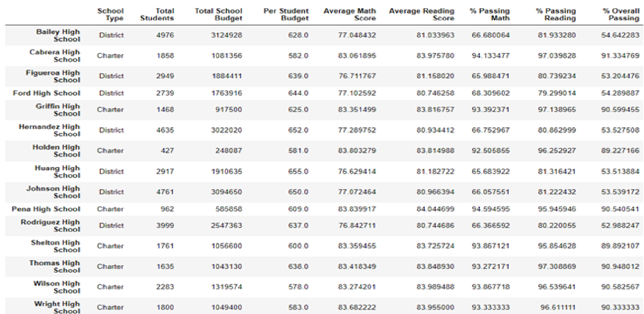Click the Average Reading Score header
644x314 pixels.
(421, 14)
